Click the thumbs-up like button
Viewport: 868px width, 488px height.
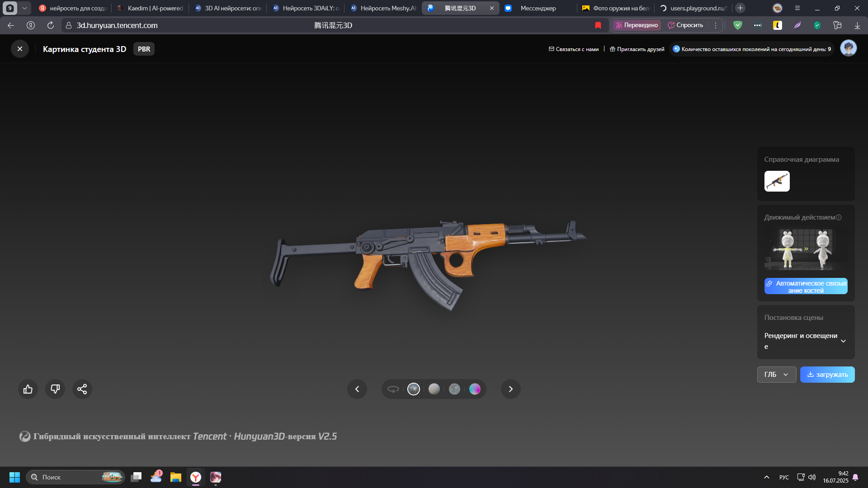tap(28, 389)
